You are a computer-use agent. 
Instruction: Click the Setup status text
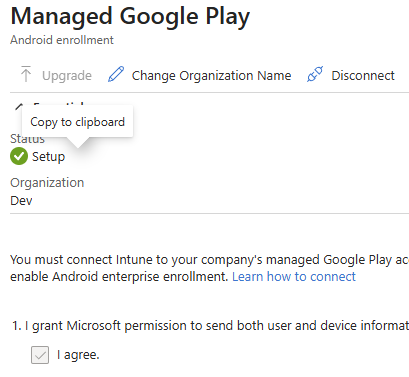pyautogui.click(x=48, y=157)
